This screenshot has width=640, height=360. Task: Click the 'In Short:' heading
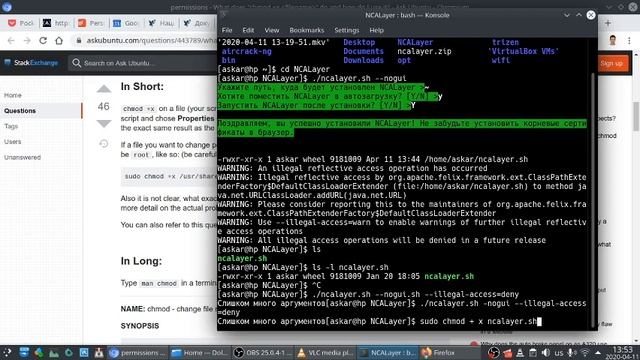point(142,87)
